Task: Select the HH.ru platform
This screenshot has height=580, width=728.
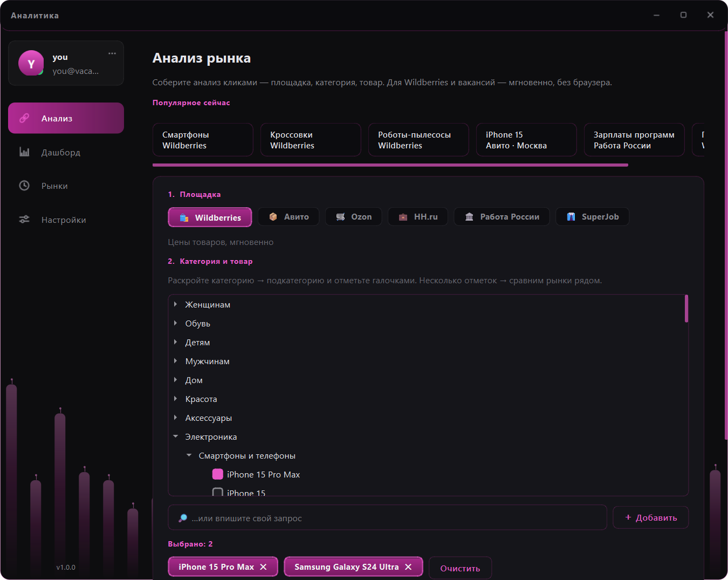Action: click(418, 217)
